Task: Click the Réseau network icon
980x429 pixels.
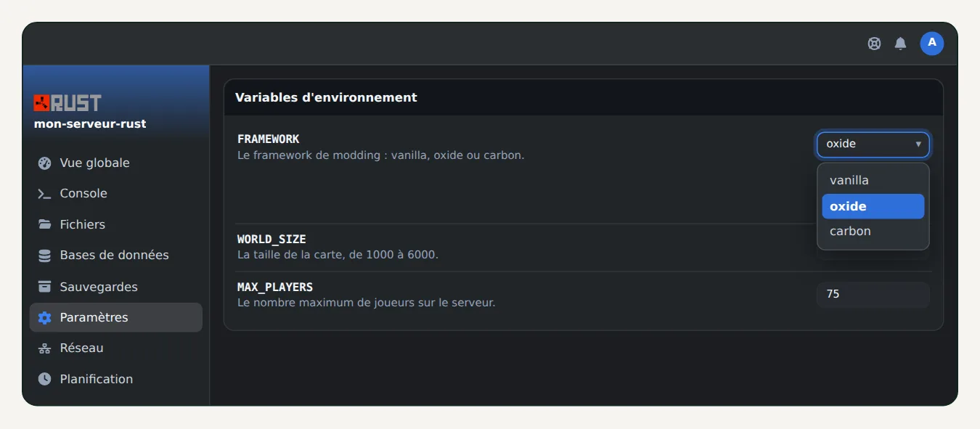Action: point(45,348)
